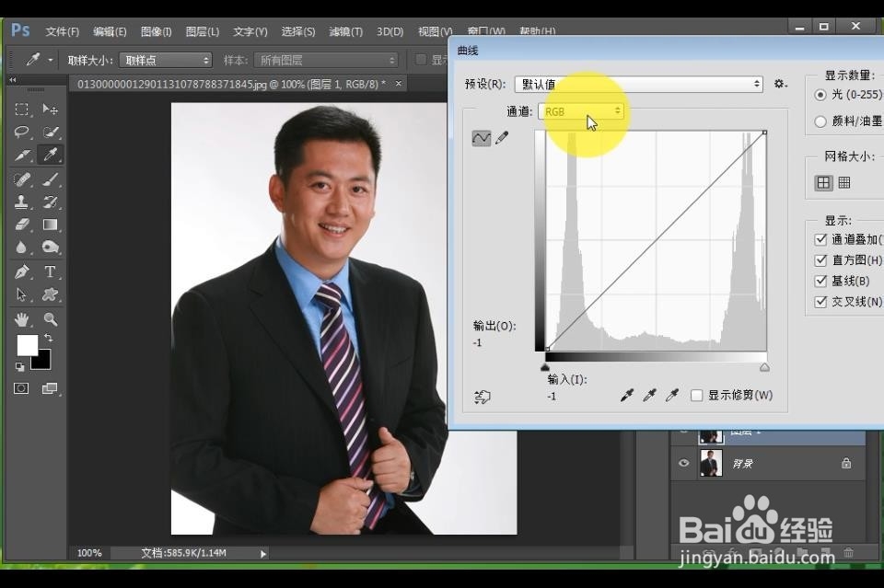This screenshot has height=588, width=884.
Task: Select the Path Selection tool
Action: (x=22, y=294)
